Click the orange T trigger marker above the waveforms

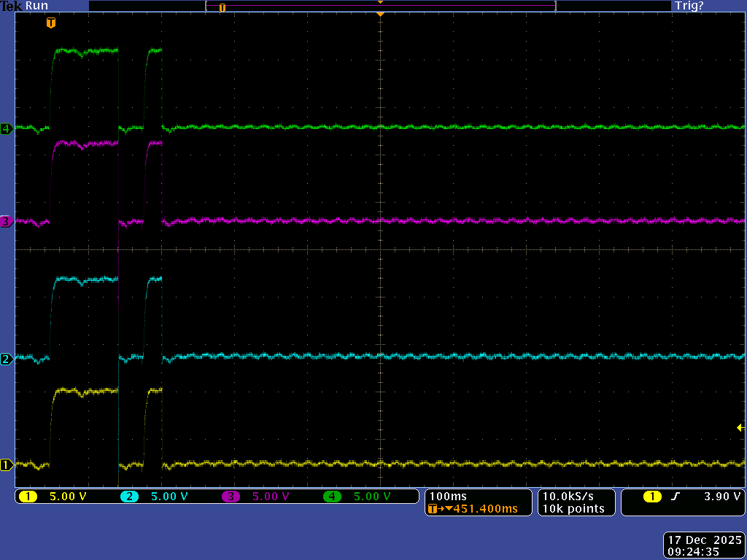50,23
